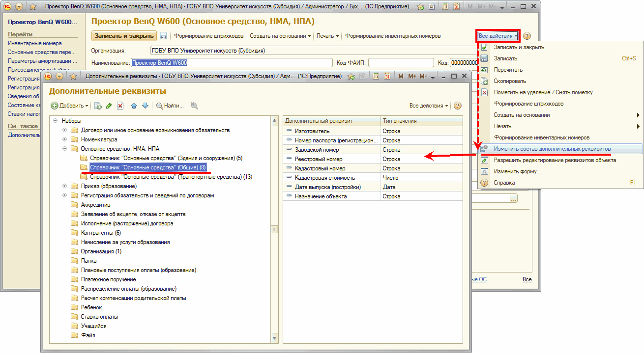644x354 pixels.
Task: Click 1C logo icon in Дополнительные реквизиты title bar
Action: [49, 77]
